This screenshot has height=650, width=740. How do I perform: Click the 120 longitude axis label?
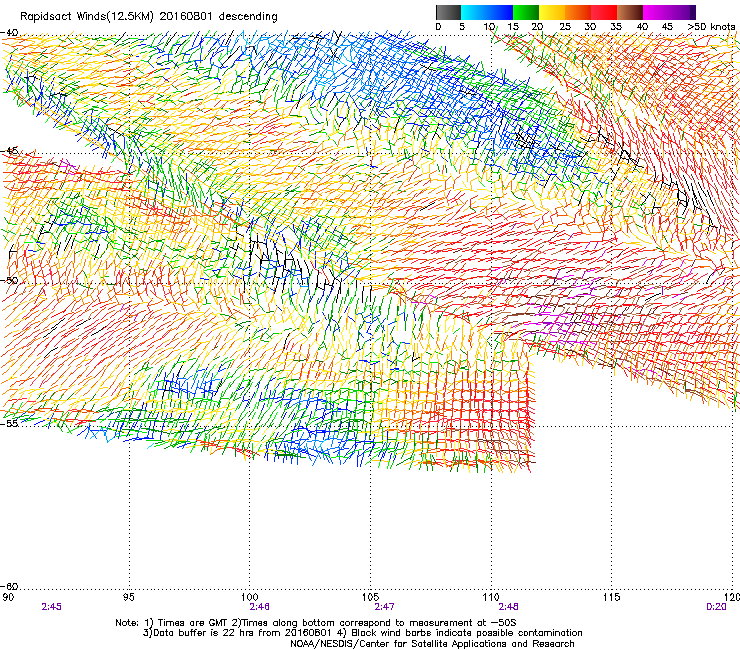pos(732,597)
